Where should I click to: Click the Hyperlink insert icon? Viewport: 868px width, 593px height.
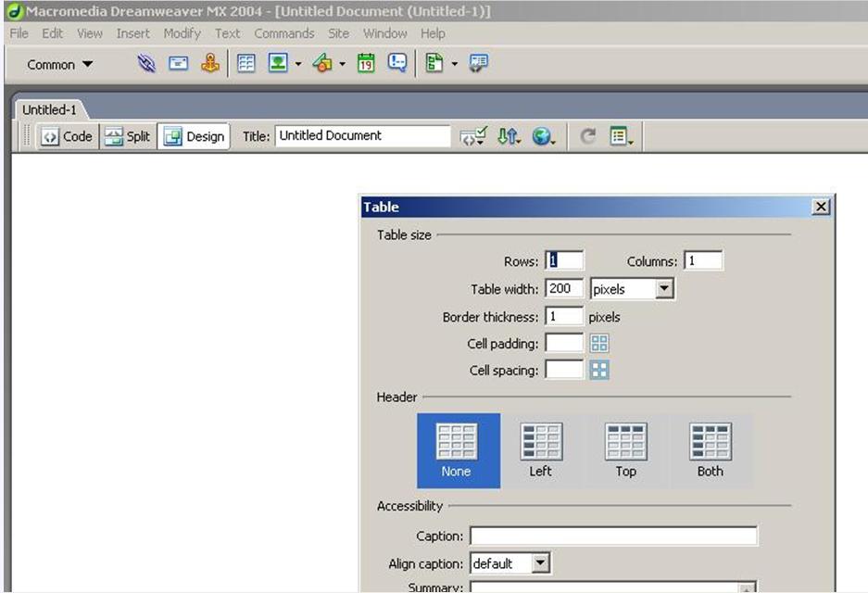(146, 64)
